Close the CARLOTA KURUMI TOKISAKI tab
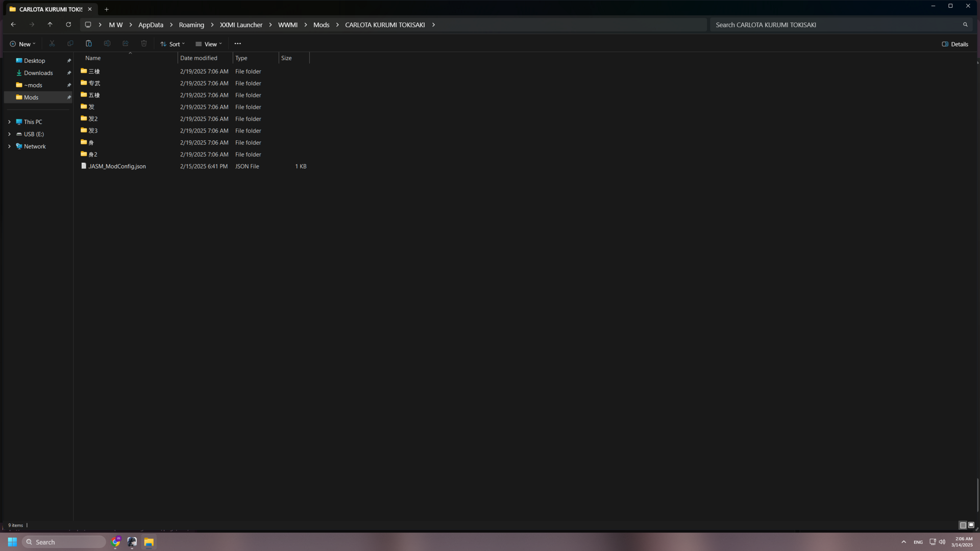This screenshot has width=980, height=551. [90, 9]
